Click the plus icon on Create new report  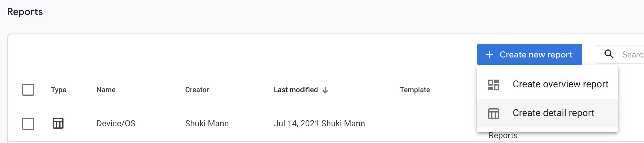click(x=489, y=54)
